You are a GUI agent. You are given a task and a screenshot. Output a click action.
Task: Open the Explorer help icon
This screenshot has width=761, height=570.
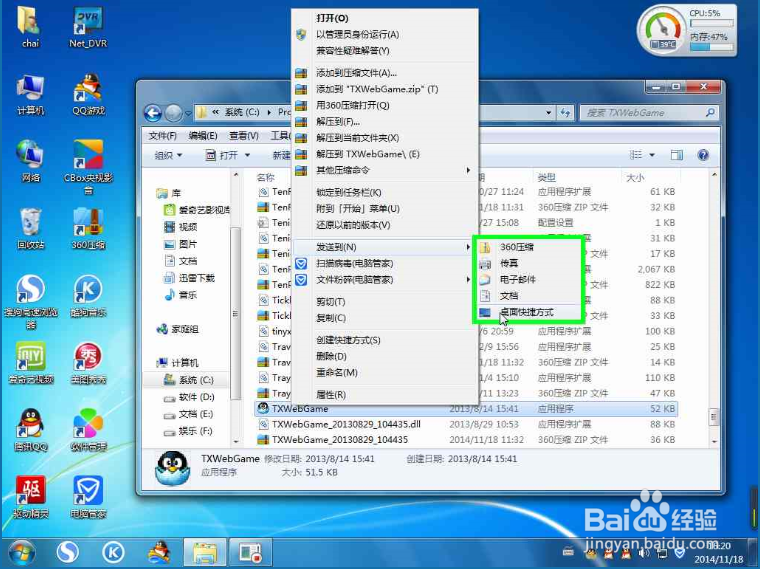703,155
